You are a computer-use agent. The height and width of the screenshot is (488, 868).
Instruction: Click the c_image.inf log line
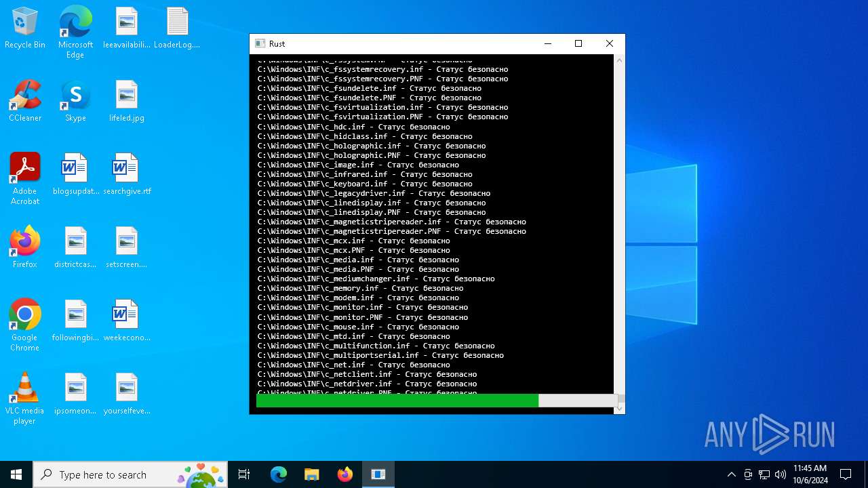coord(358,165)
